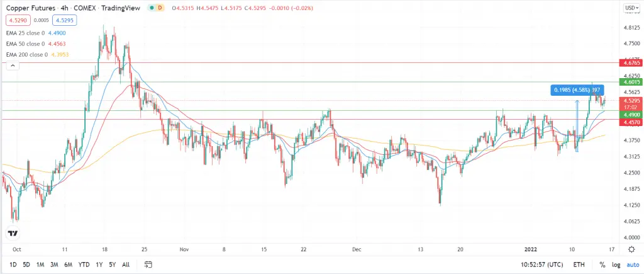Viewport: 644px width, 274px height.
Task: Click the red 4.5290 sell price box
Action: (x=18, y=20)
